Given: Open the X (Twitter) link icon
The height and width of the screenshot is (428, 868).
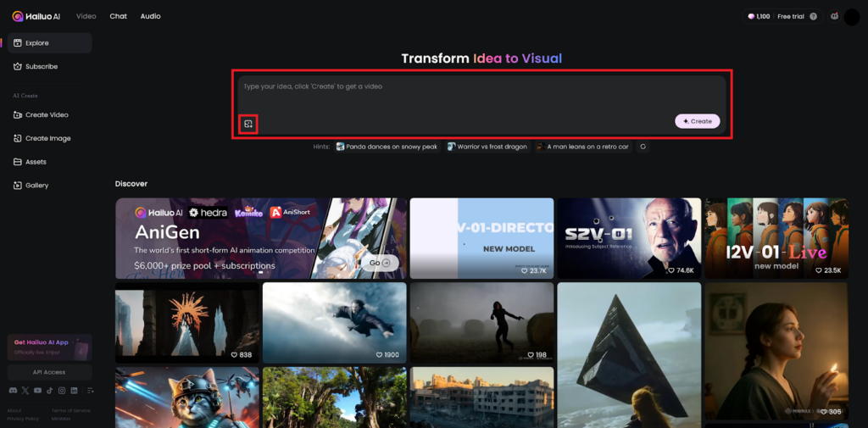Looking at the screenshot, I should [x=25, y=391].
